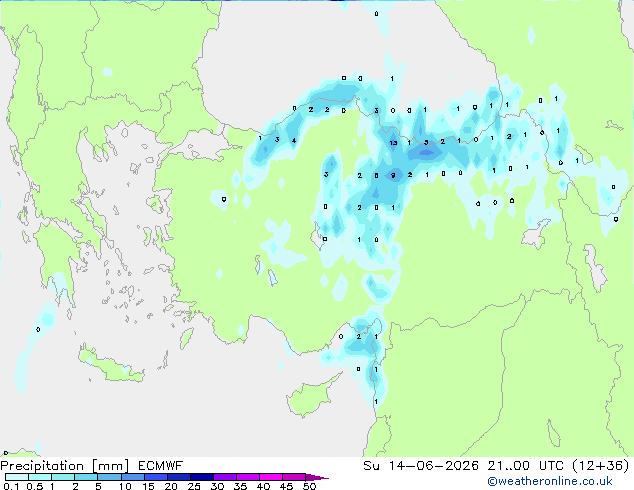This screenshot has height=490, width=634.
Task: Click the date "14-06-2026"
Action: (434, 466)
